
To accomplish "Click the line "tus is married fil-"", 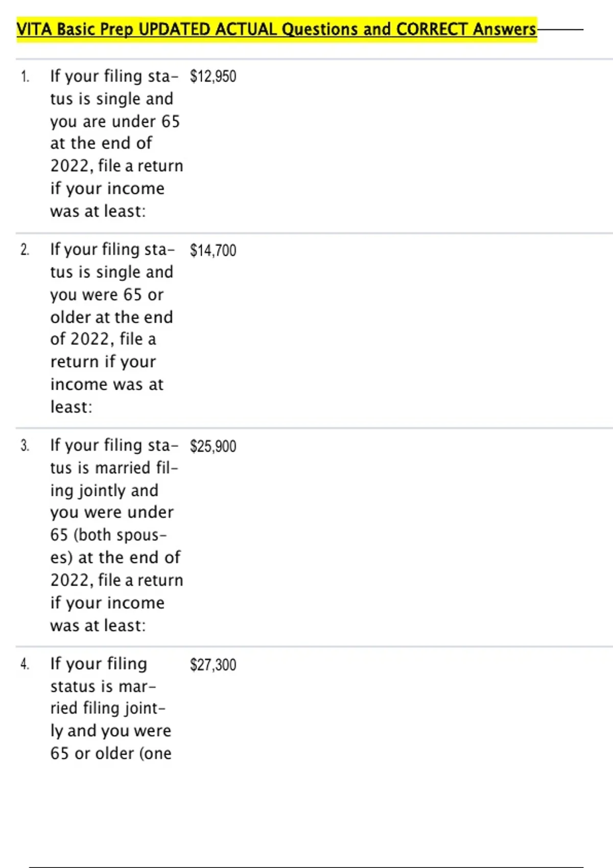I will (x=114, y=468).
